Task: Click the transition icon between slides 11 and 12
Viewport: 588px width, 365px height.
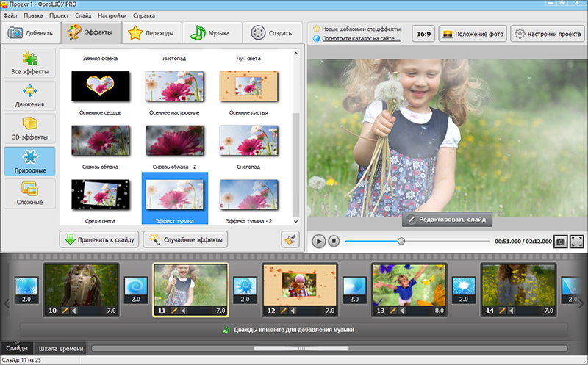Action: point(245,285)
